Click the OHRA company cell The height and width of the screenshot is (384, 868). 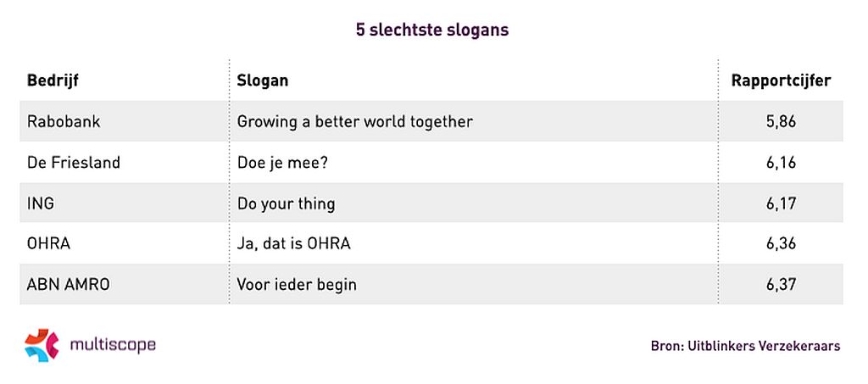(48, 244)
